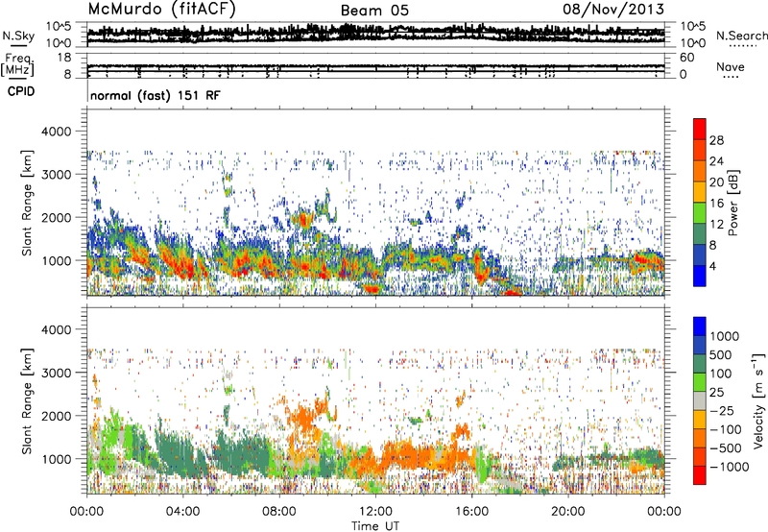
Task: Click the '20' power colorbar label
Action: pyautogui.click(x=716, y=182)
